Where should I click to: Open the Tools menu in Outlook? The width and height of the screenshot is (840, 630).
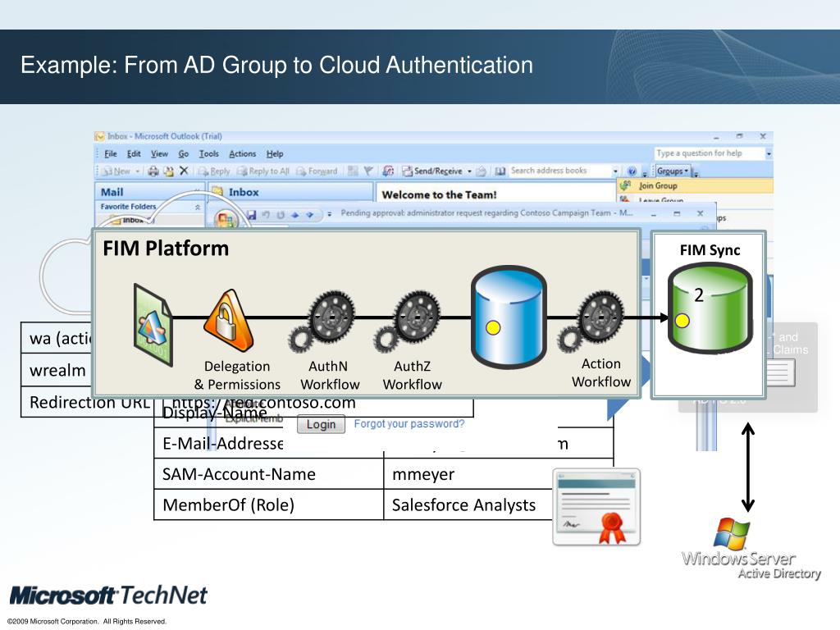tap(208, 153)
